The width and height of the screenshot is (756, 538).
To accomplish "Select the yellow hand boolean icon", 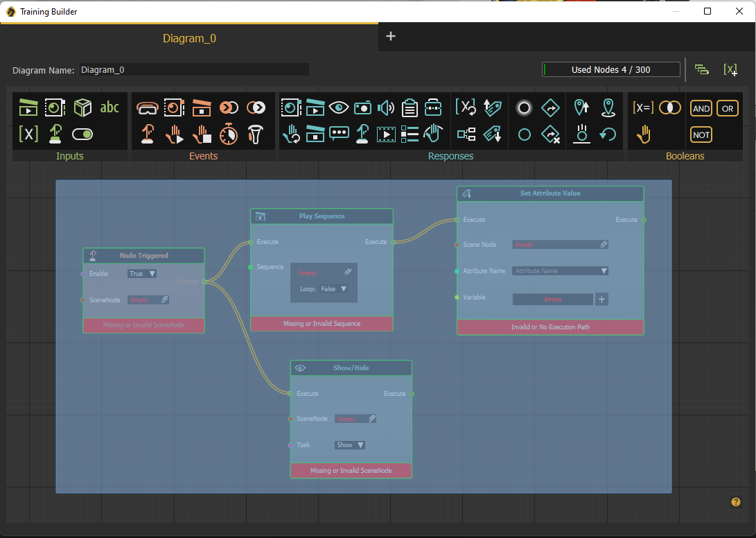I will tap(644, 134).
